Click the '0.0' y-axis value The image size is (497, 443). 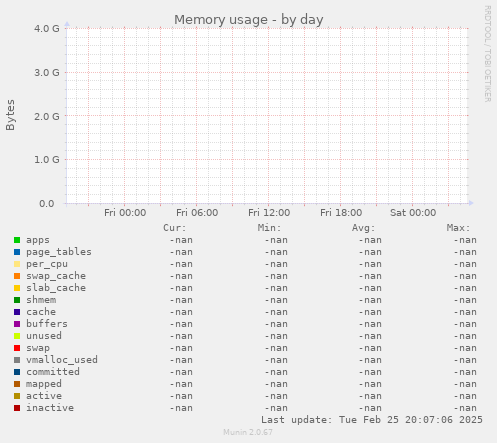47,204
